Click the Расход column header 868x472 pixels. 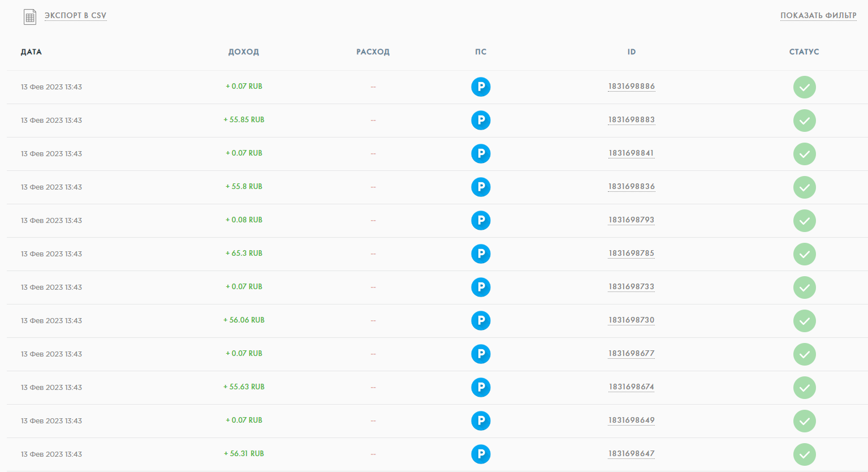[373, 52]
